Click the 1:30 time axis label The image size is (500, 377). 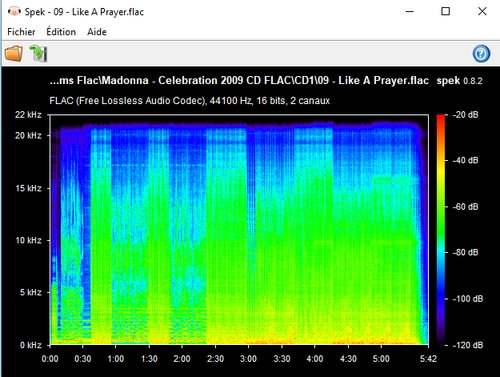tap(149, 359)
